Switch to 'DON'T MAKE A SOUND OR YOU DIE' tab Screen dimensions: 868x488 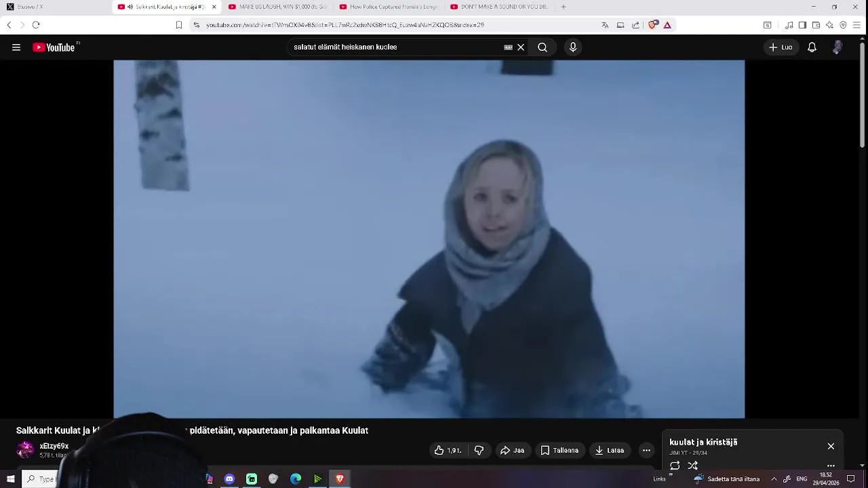(499, 7)
